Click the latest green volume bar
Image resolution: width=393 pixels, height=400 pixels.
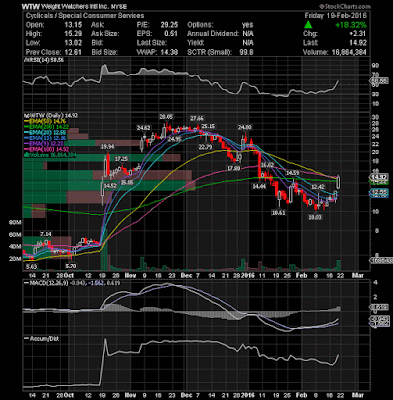pos(339,265)
